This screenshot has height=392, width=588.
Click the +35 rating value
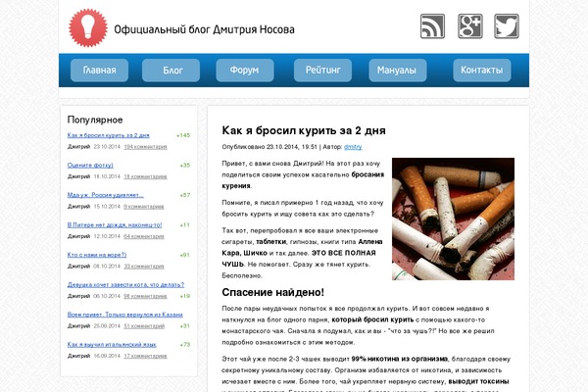[x=185, y=165]
